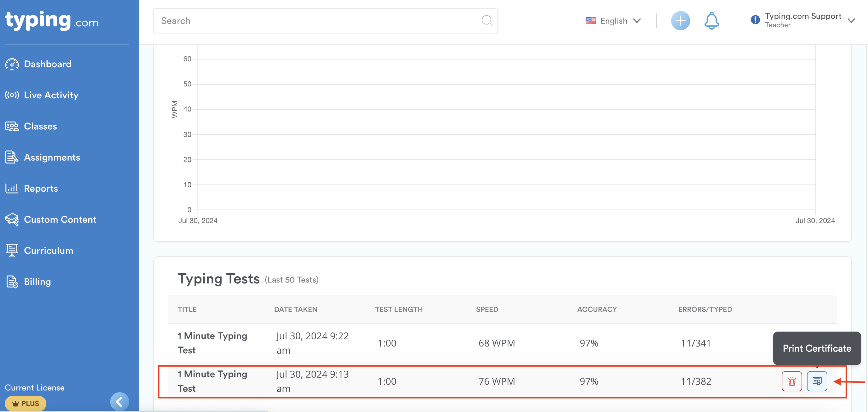The width and height of the screenshot is (868, 412).
Task: Click the Billing invoice icon
Action: click(x=12, y=282)
